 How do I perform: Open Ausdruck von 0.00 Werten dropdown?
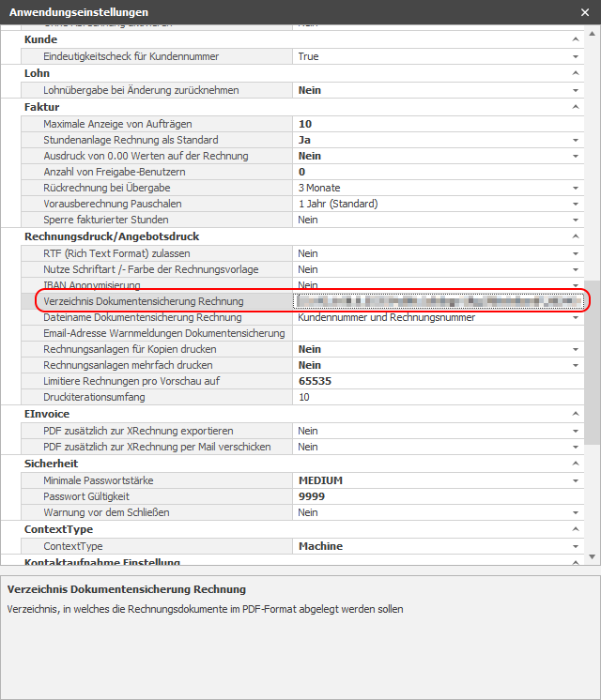[576, 157]
